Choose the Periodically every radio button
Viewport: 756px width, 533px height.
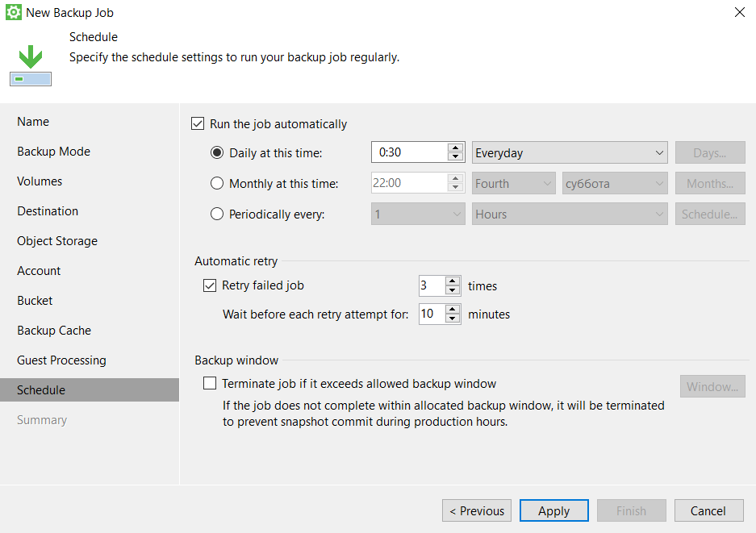click(217, 214)
